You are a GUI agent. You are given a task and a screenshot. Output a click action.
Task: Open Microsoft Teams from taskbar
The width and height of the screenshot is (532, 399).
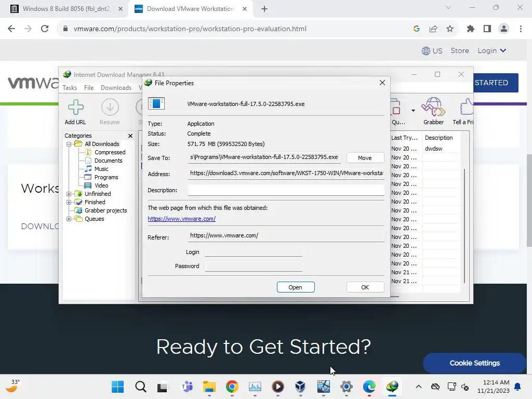(x=187, y=387)
